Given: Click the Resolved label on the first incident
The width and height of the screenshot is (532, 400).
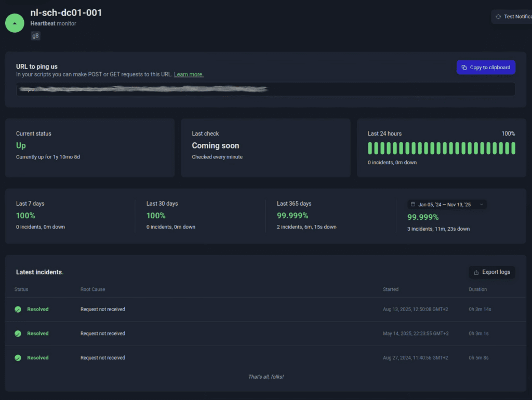Looking at the screenshot, I should click(36, 309).
